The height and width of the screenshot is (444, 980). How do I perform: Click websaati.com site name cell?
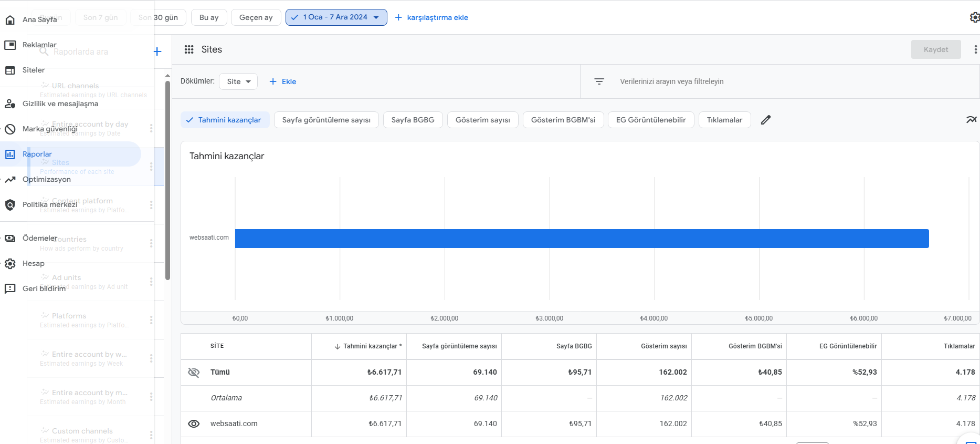[234, 424]
